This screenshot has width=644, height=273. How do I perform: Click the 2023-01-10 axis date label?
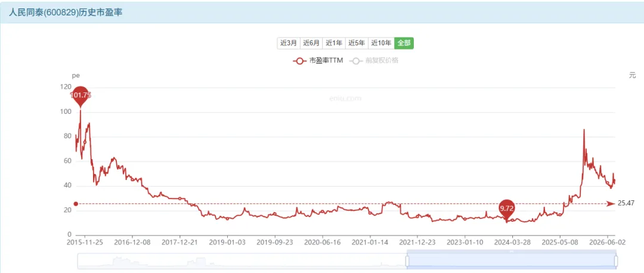[x=465, y=242]
